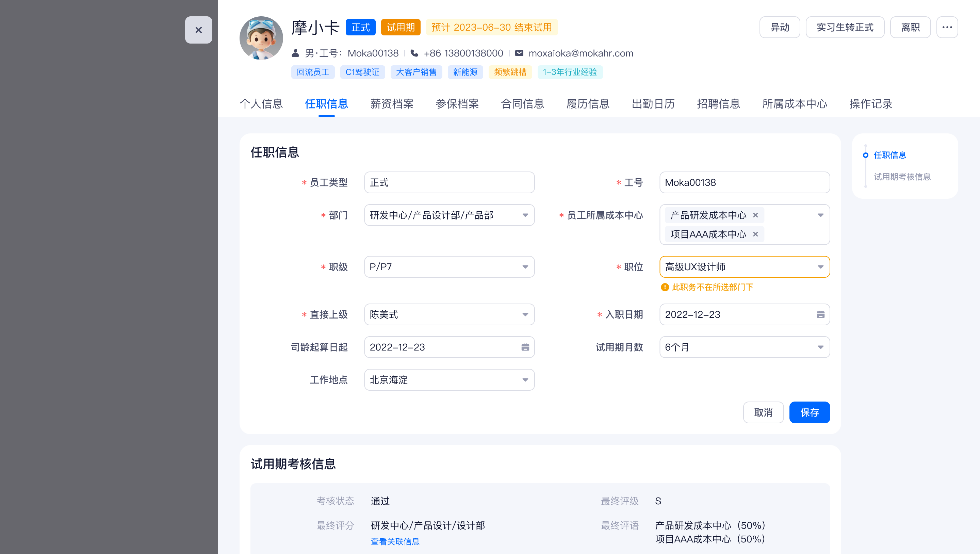Open the 试用期月数 dropdown
Image resolution: width=980 pixels, height=554 pixels.
tap(820, 347)
